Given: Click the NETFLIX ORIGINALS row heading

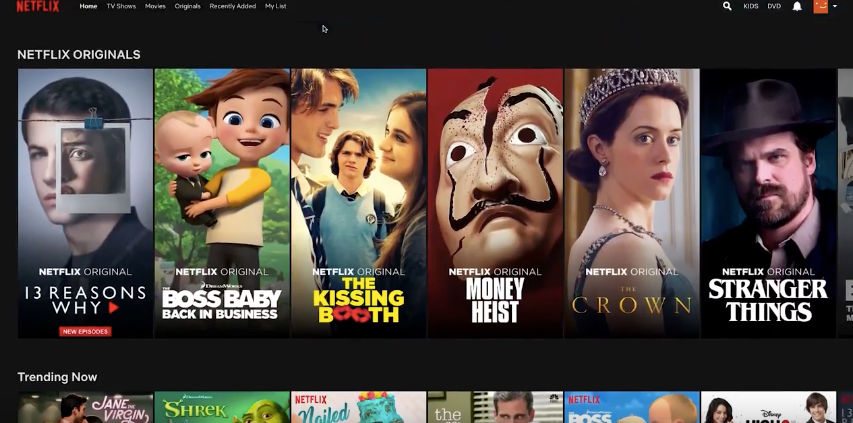Looking at the screenshot, I should [x=79, y=54].
